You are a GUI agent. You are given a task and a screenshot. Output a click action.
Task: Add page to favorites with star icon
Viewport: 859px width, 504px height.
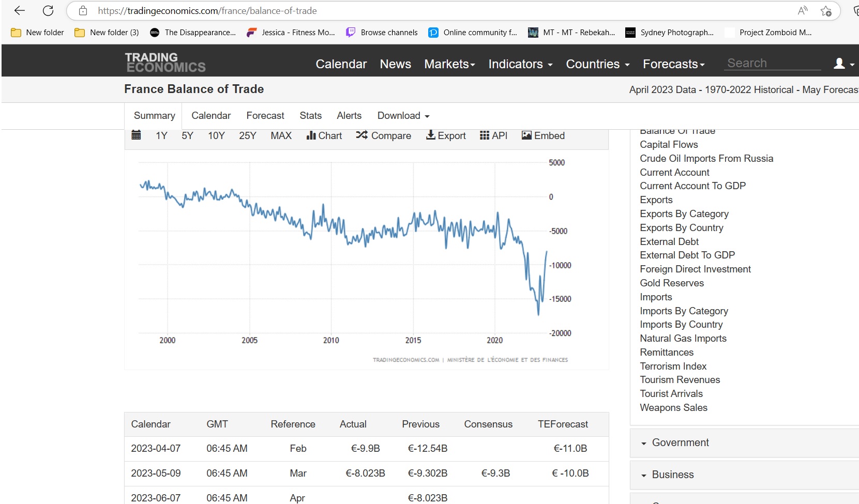click(826, 11)
